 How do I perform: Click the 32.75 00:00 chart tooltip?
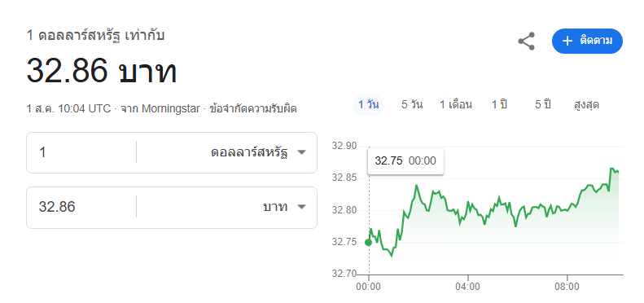(405, 160)
